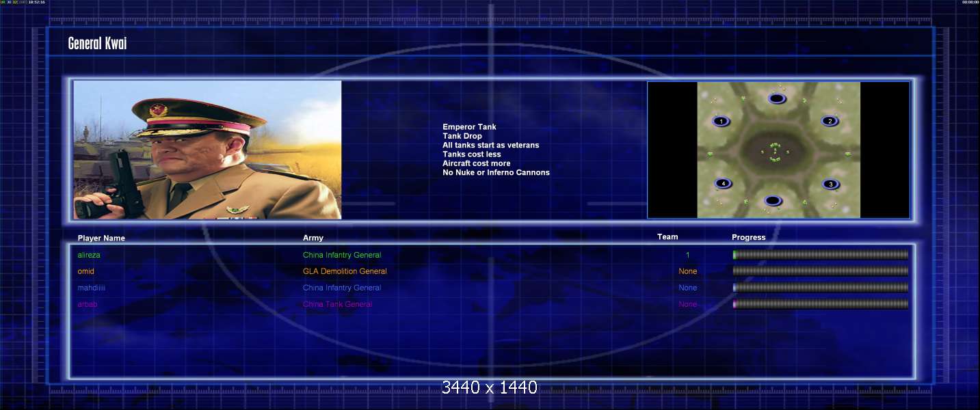Click the Emperor Tank ability text
This screenshot has height=410, width=980.
(x=469, y=127)
